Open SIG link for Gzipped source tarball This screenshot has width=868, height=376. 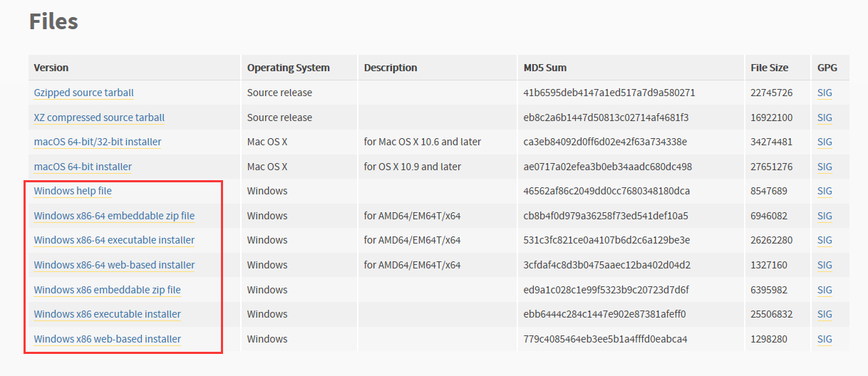point(825,93)
